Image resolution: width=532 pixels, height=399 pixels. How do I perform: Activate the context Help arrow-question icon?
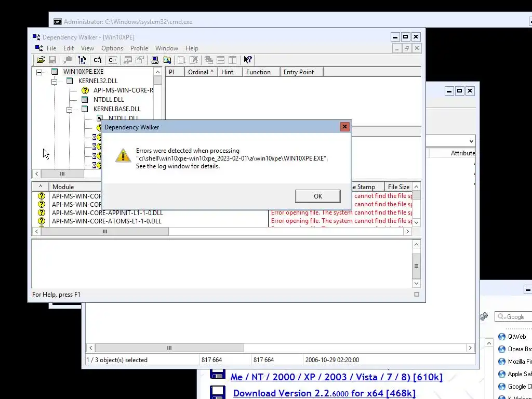tap(248, 60)
